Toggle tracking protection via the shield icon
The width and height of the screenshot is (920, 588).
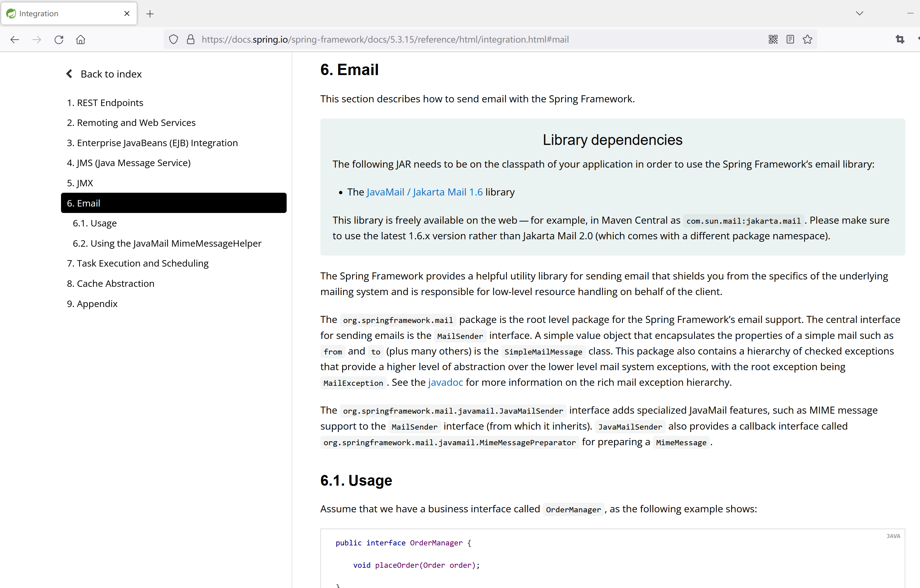(174, 39)
